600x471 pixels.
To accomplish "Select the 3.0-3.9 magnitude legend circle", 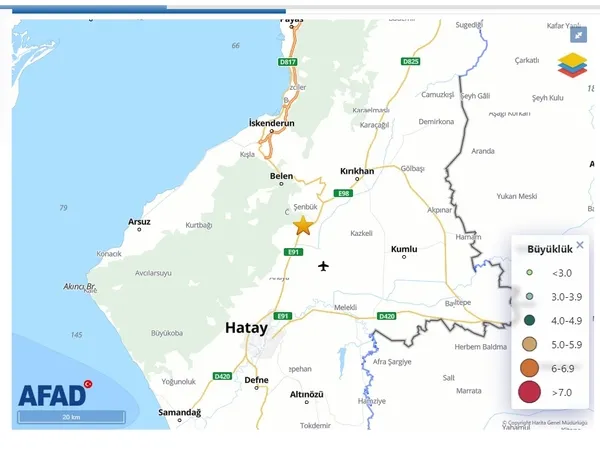I will (x=529, y=296).
